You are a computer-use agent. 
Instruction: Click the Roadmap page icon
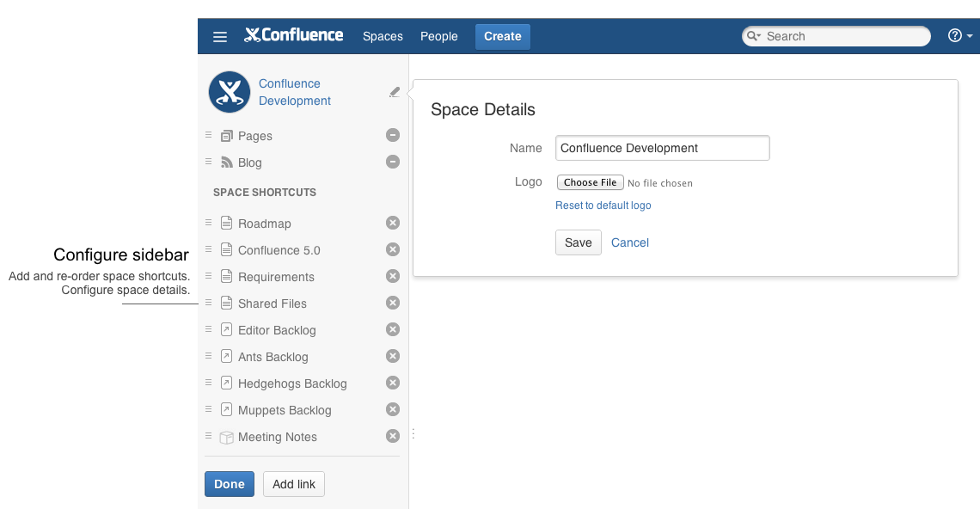227,224
